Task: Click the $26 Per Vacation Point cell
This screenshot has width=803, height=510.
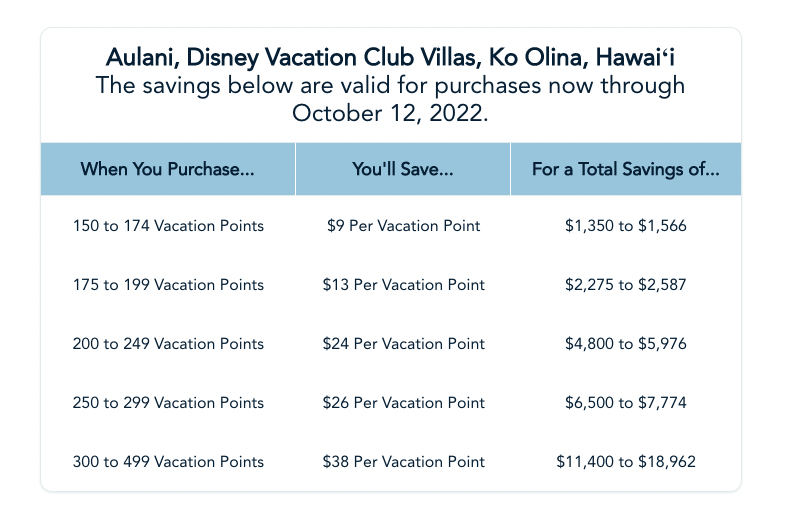Action: [403, 403]
